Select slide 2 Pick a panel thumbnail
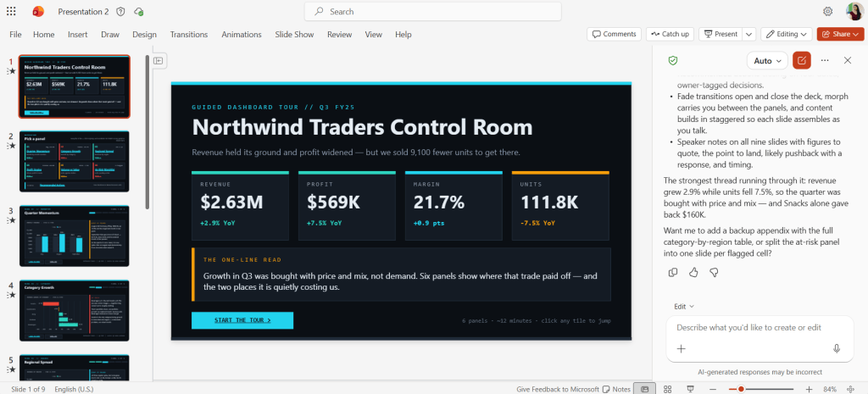Image resolution: width=868 pixels, height=394 pixels. pos(75,161)
